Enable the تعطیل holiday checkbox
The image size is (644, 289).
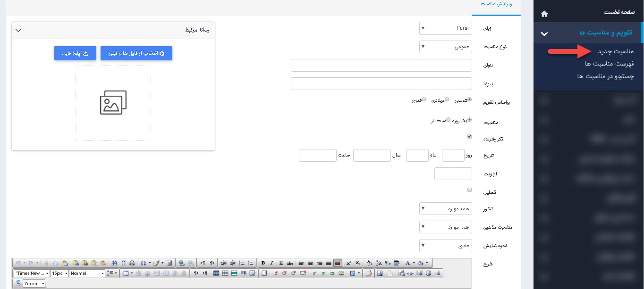click(469, 190)
